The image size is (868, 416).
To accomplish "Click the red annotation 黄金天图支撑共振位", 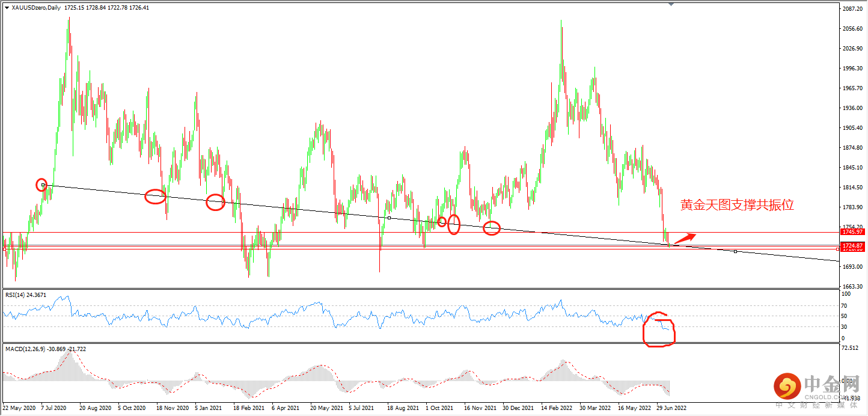I will pos(736,206).
